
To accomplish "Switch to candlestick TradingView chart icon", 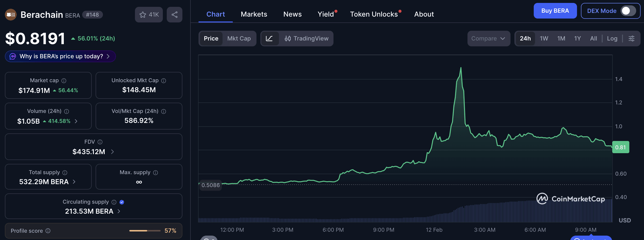I will (287, 39).
